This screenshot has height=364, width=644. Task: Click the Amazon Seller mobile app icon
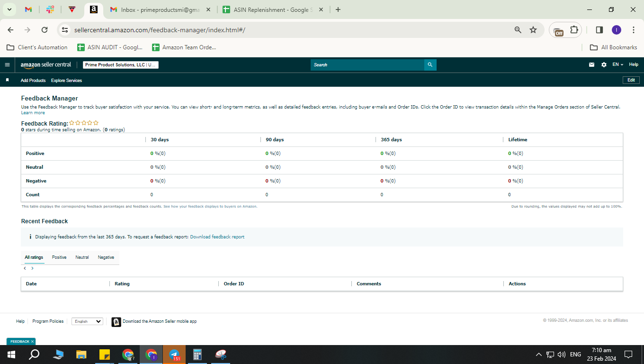(x=116, y=322)
